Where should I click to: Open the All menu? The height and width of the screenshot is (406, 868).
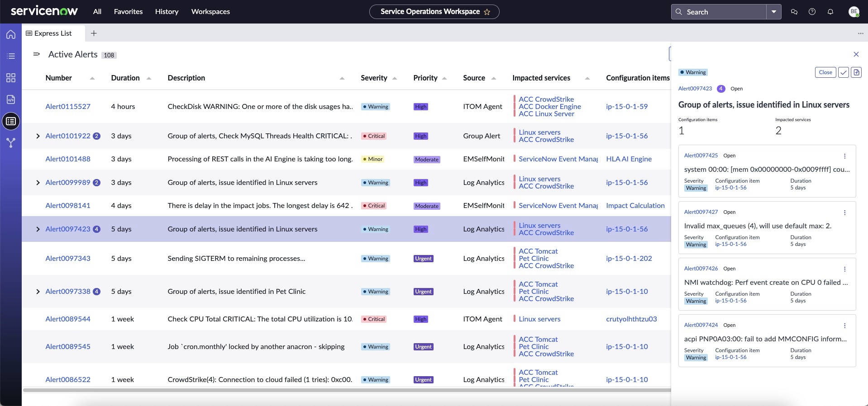(x=97, y=12)
